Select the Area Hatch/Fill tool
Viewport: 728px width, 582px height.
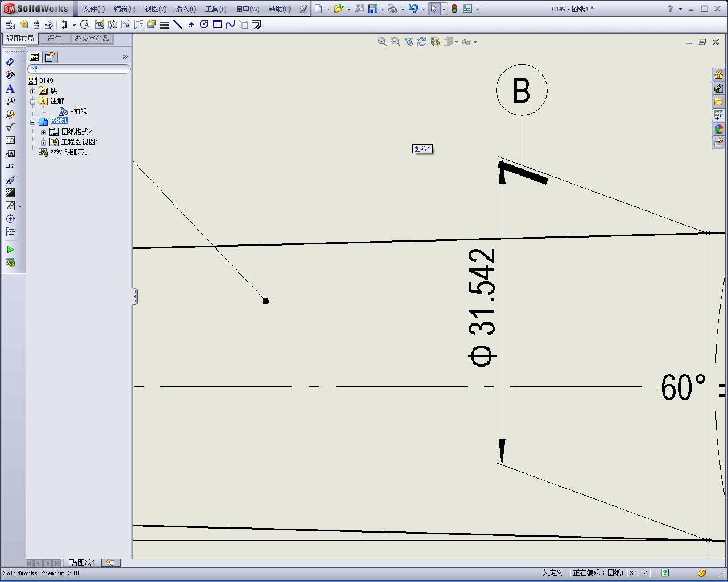pos(10,193)
